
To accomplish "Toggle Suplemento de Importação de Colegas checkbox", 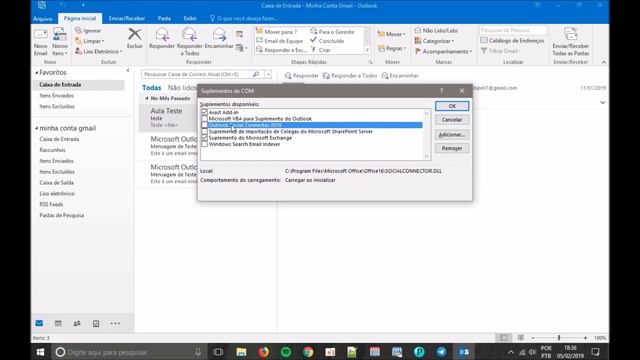I will tap(204, 131).
